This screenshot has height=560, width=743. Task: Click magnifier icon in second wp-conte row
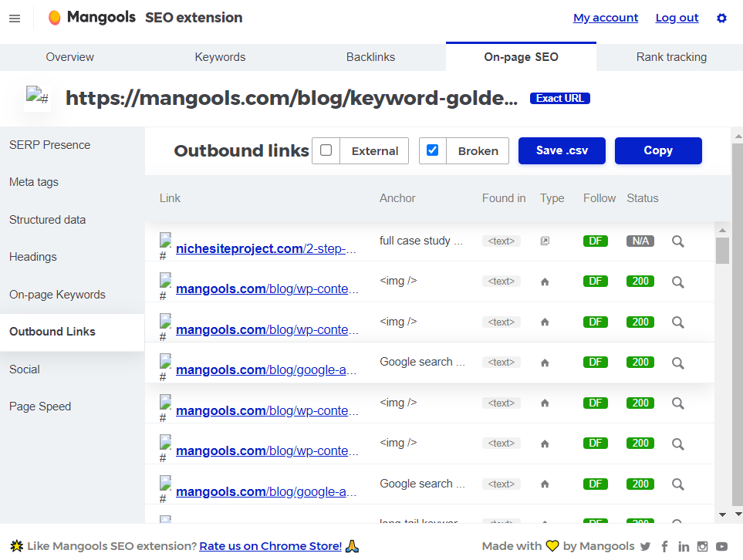pos(678,322)
